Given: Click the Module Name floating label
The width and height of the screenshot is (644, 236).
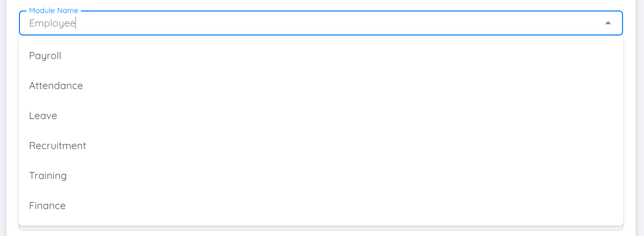Looking at the screenshot, I should click(x=53, y=10).
